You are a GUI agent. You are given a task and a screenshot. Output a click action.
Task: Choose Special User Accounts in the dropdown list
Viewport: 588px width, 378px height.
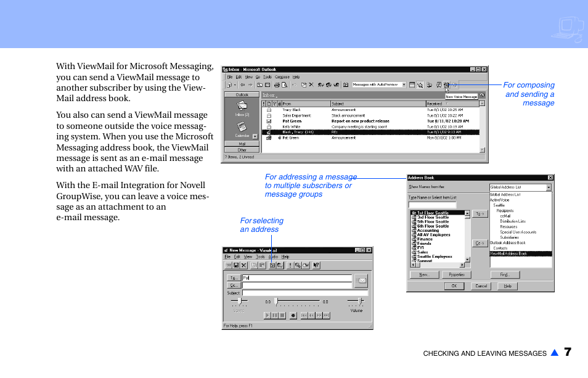click(x=518, y=232)
